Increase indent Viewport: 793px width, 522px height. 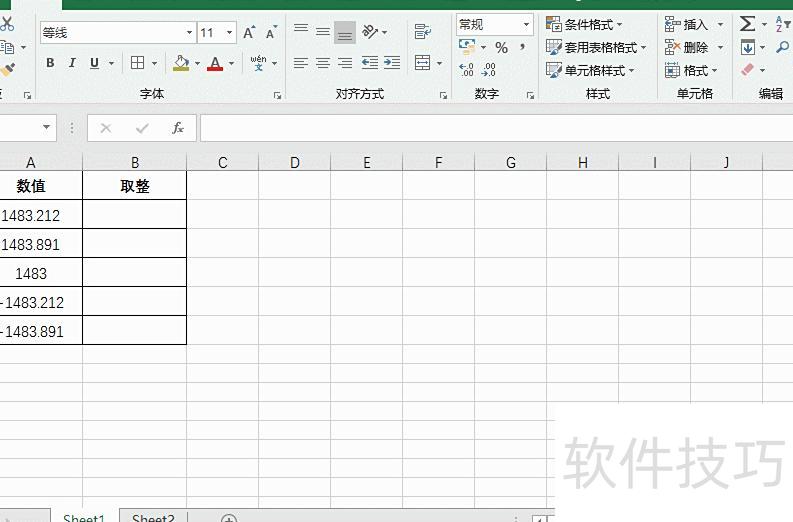tap(392, 63)
